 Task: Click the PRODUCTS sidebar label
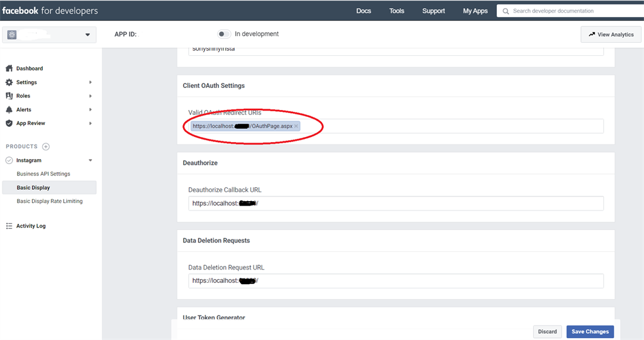[21, 146]
